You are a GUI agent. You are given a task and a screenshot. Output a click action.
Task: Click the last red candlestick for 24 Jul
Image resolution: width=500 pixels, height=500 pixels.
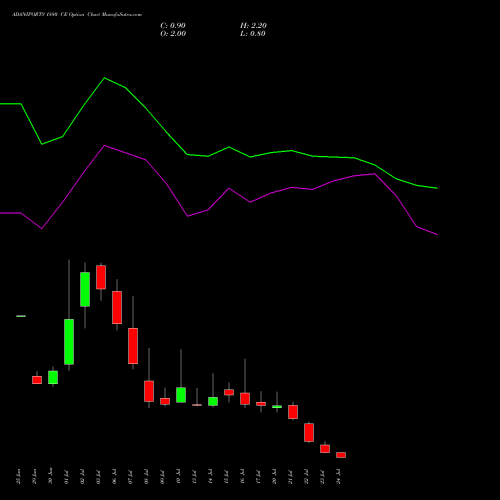click(341, 455)
